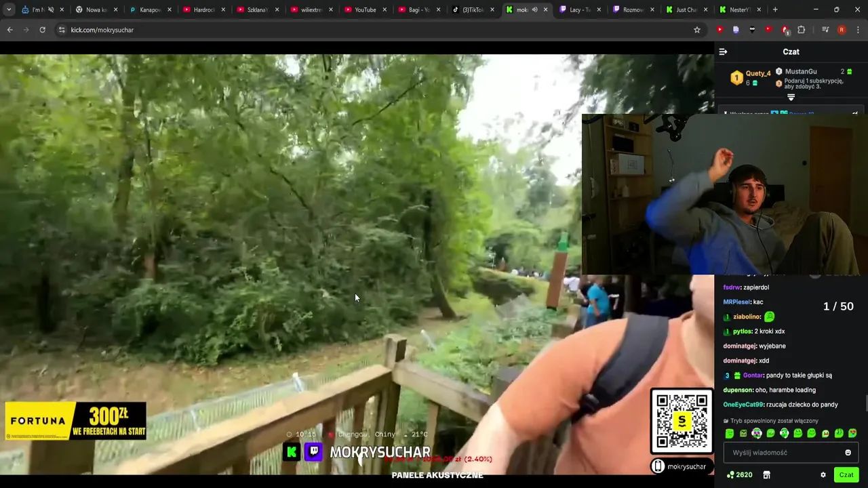Insert the fifth emote with headphones
Image resolution: width=868 pixels, height=488 pixels.
point(784,434)
